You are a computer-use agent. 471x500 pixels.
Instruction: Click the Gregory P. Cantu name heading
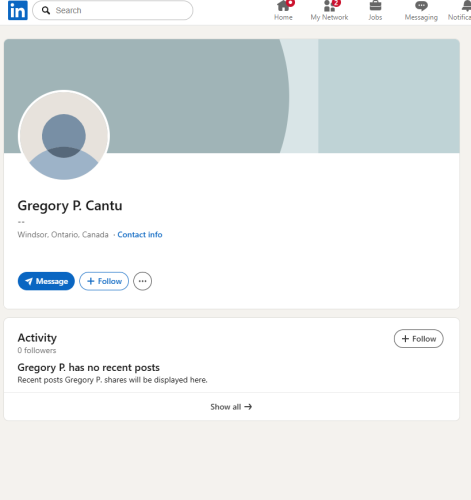point(70,206)
